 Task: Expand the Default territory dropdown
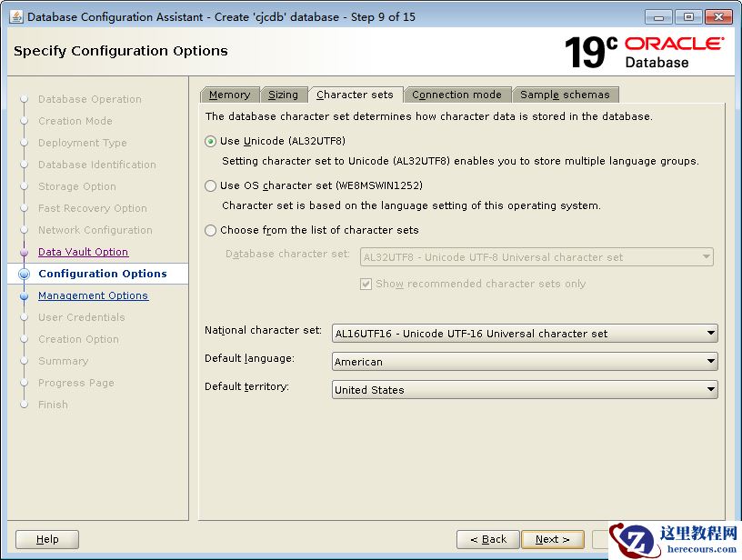click(x=525, y=390)
